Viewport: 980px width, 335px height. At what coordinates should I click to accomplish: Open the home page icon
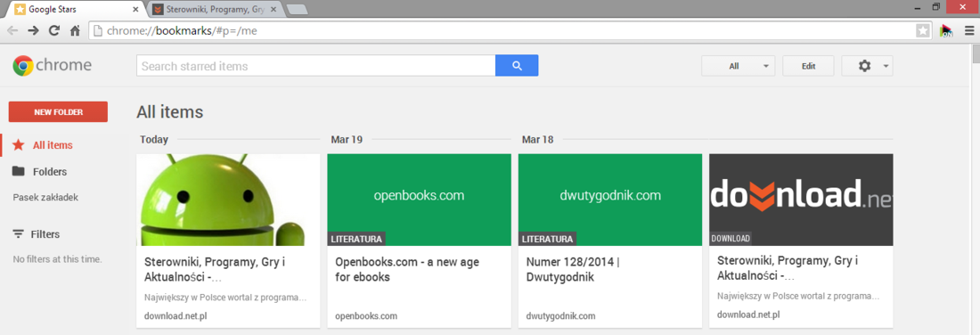pos(75,30)
